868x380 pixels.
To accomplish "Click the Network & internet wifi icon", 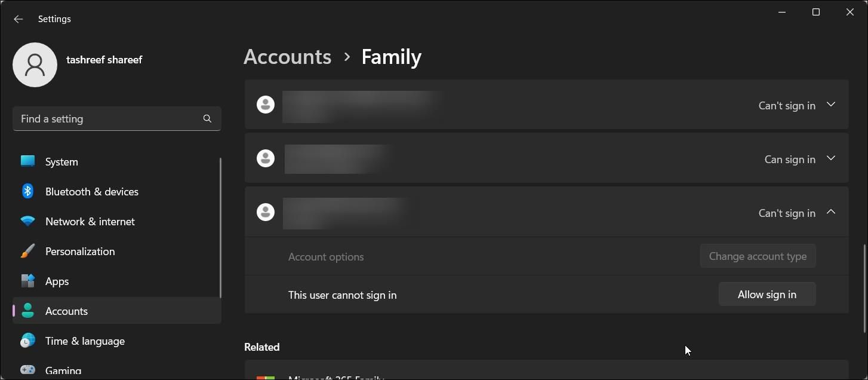I will (27, 221).
